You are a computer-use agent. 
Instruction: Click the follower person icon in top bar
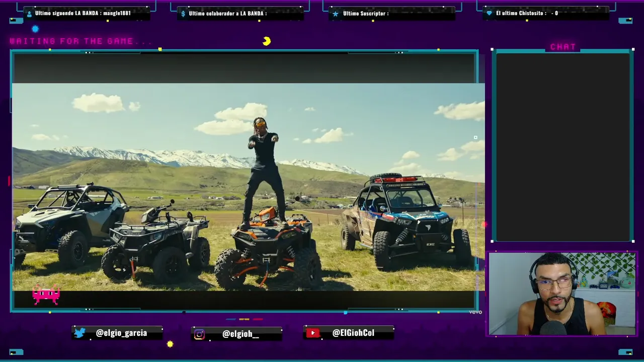coord(29,14)
